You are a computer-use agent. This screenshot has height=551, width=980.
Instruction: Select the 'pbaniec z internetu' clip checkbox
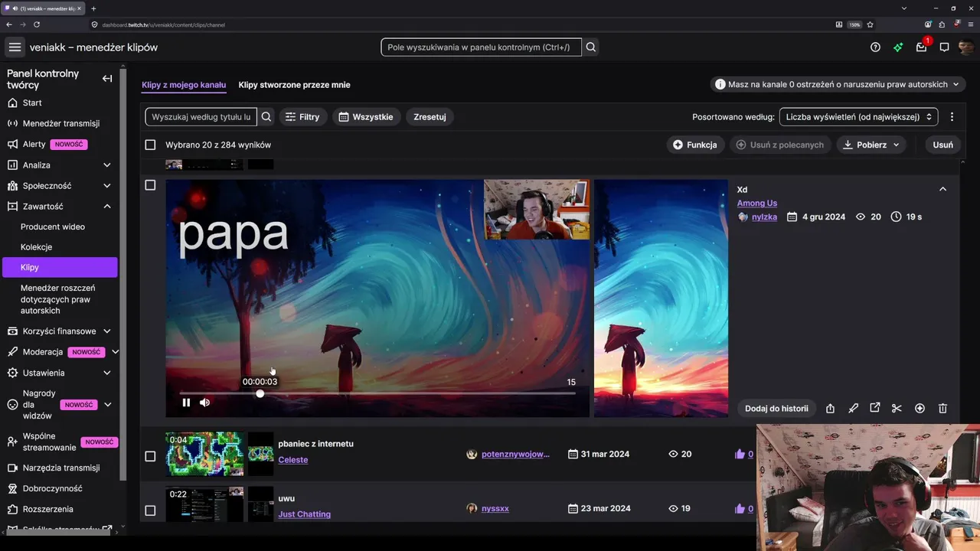[150, 456]
